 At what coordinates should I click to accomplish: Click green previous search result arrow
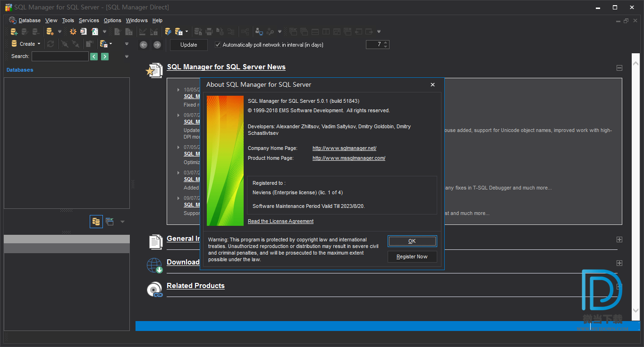pos(94,57)
